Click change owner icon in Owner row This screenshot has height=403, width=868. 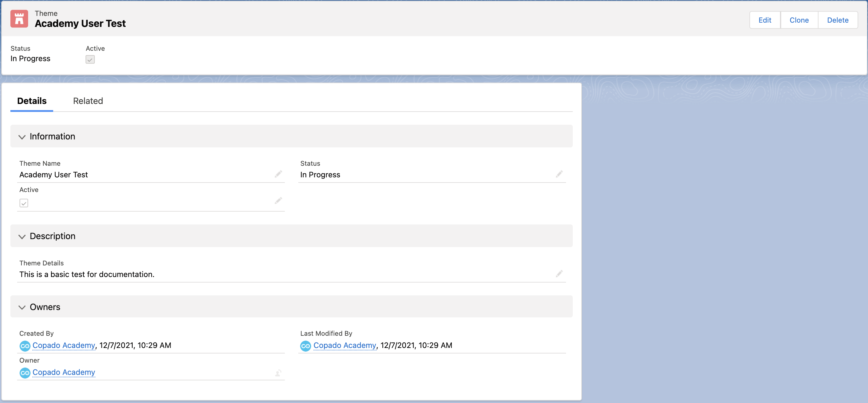[278, 373]
